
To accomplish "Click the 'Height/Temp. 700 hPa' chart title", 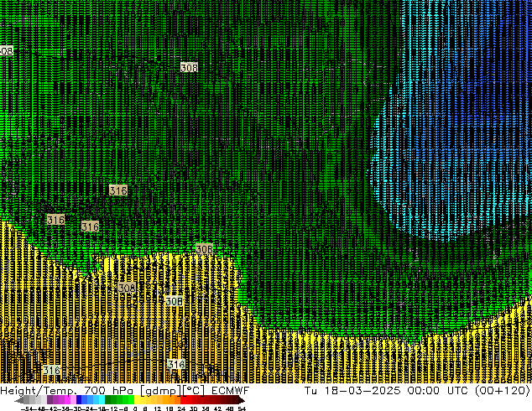I will (65, 390).
